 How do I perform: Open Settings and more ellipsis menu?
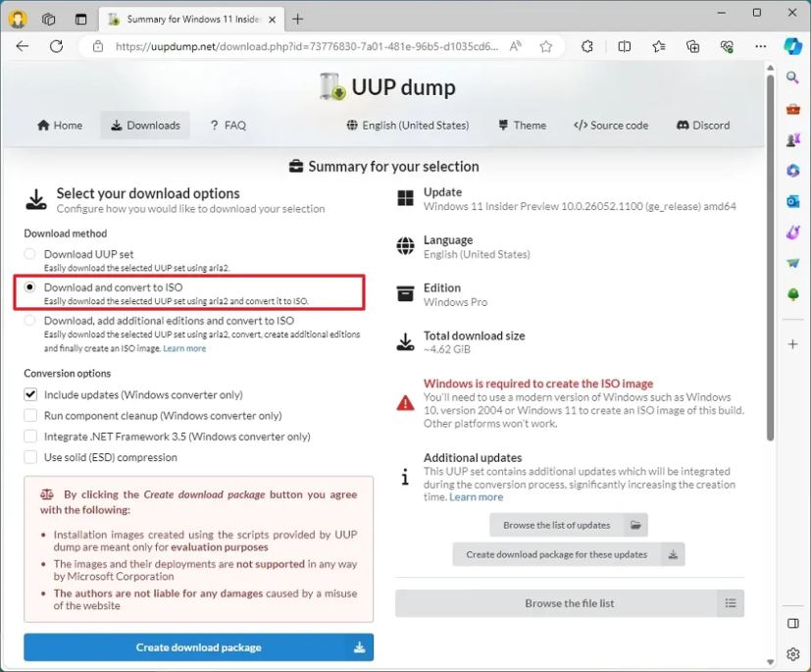[x=760, y=46]
